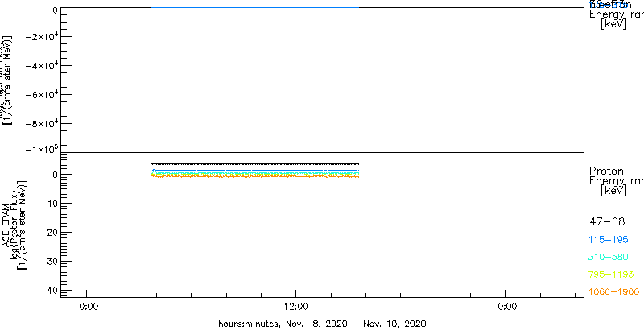The width and height of the screenshot is (644, 330).
Task: Click the -1×10^5 tick label on upper plot
Action: click(41, 149)
